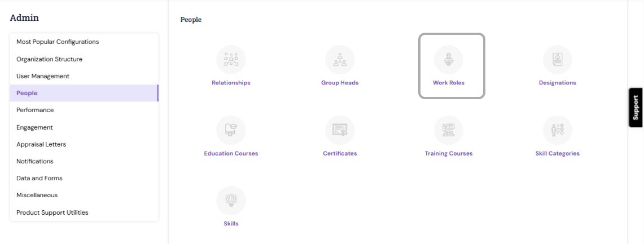The height and width of the screenshot is (244, 644).
Task: Click the Designations link text
Action: (x=557, y=83)
